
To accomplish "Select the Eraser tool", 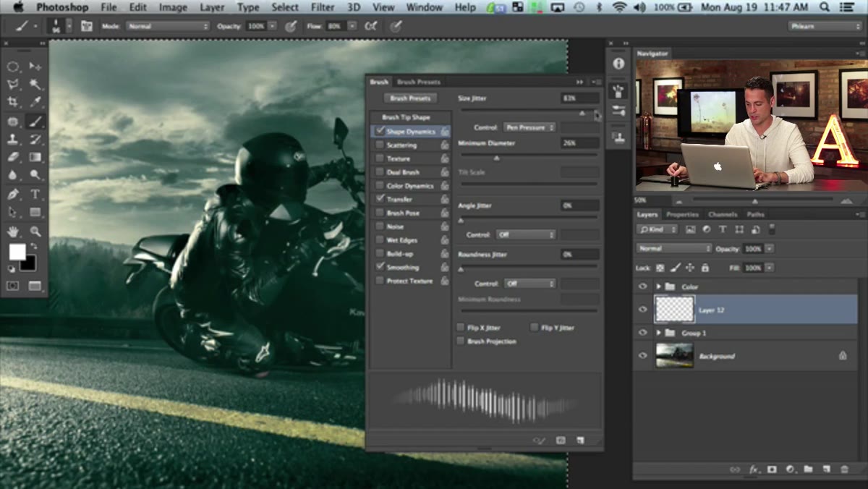I will (13, 157).
